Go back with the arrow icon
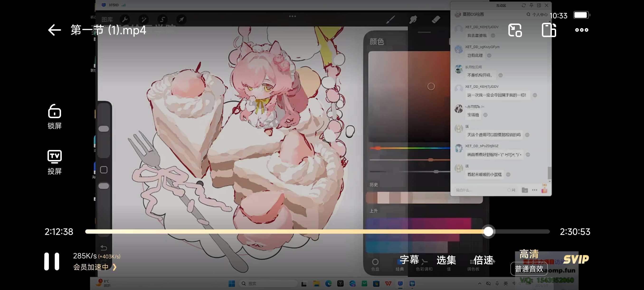The width and height of the screenshot is (644, 290). [x=55, y=30]
